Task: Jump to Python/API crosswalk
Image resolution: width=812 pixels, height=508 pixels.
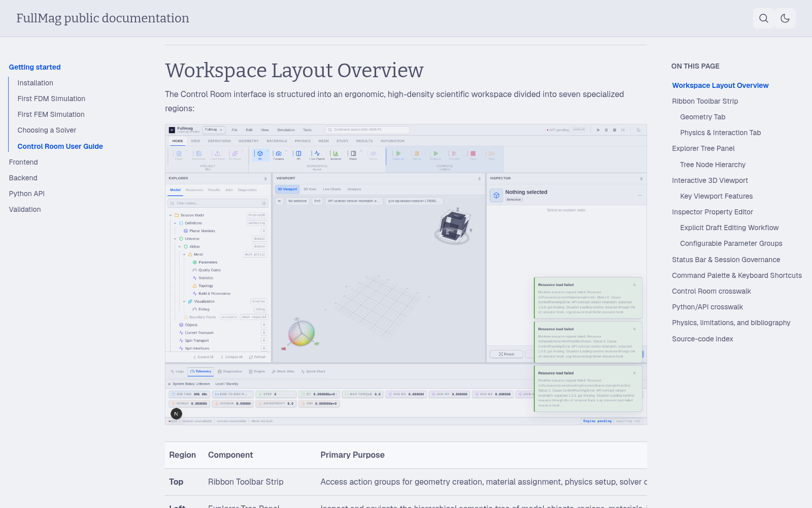Action: 707,307
